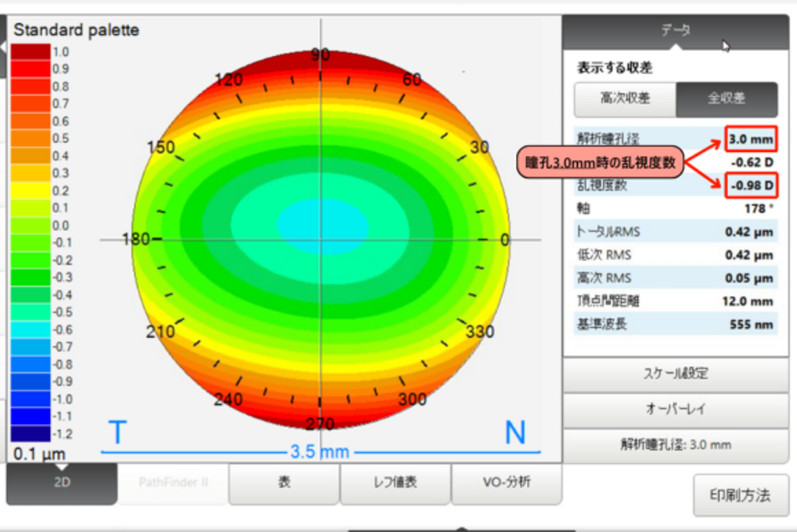797x532 pixels.
Task: Click the 頂点間距離 value 12.0 mm
Action: click(x=747, y=302)
